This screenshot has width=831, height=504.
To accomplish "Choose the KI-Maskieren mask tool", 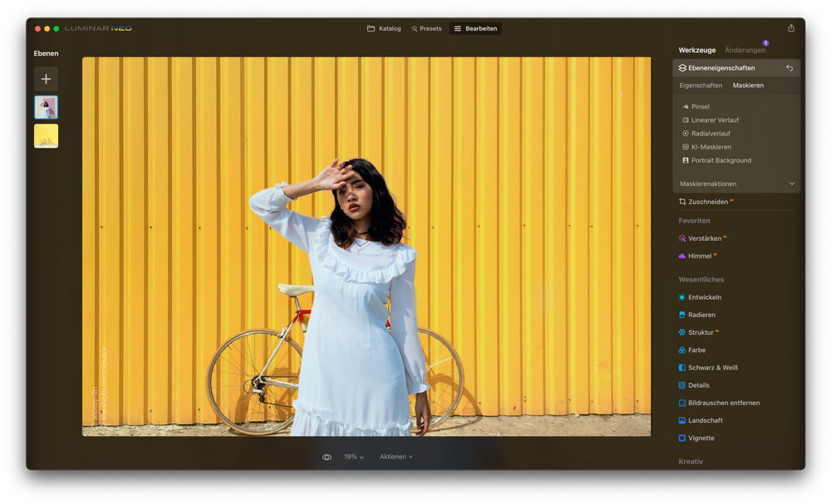I will tap(706, 147).
